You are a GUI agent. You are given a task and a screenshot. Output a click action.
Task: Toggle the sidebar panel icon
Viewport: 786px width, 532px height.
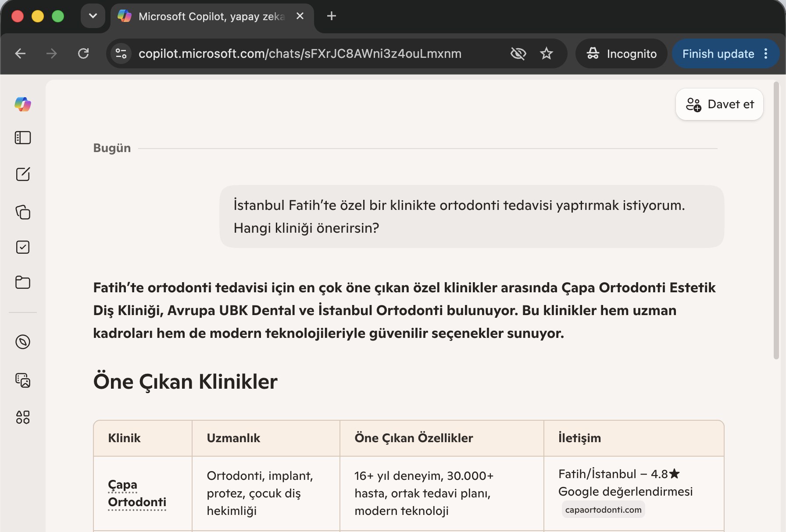pos(23,138)
